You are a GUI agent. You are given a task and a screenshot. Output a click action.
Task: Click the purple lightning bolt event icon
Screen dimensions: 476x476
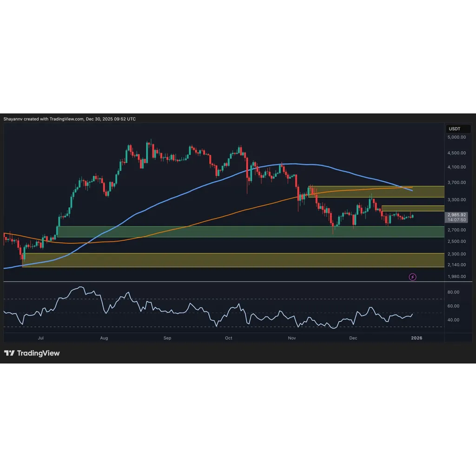pyautogui.click(x=412, y=277)
